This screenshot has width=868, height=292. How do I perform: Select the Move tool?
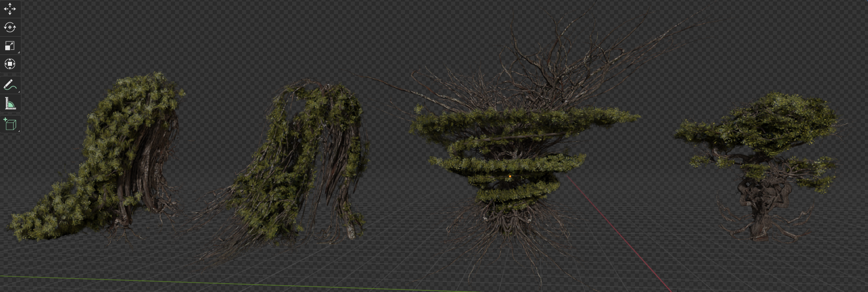pos(10,9)
